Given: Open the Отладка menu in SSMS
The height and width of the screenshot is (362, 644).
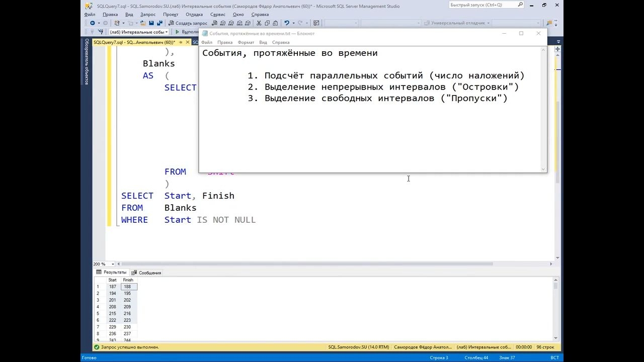Looking at the screenshot, I should click(x=194, y=15).
